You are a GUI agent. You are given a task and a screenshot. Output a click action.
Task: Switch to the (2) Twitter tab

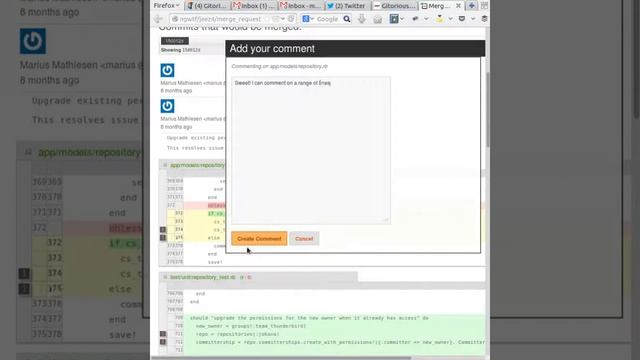[x=347, y=6]
